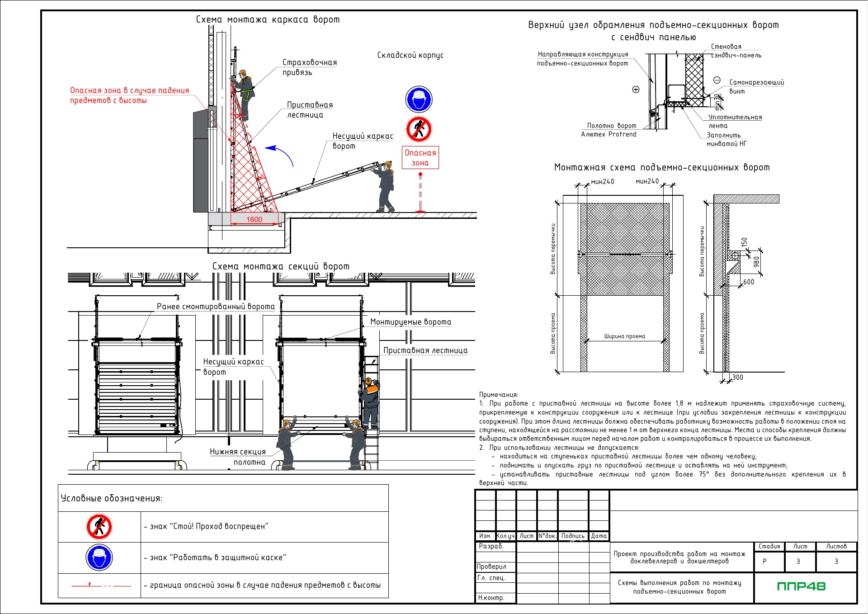Screen dimensions: 868x614
Task: Click the circled minus symbol near 'Самонарезающий винт'
Action: (x=717, y=80)
